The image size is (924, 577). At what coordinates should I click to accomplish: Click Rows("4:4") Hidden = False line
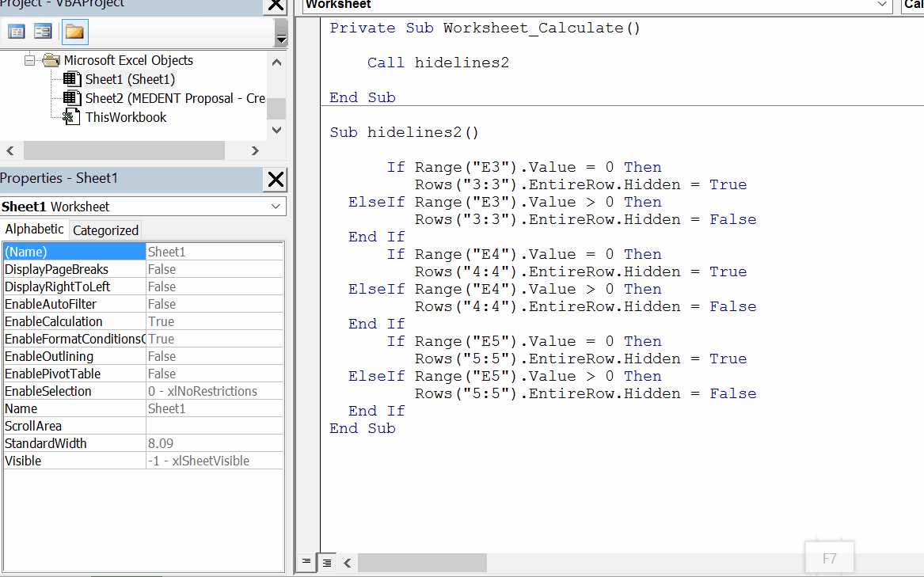click(x=585, y=306)
